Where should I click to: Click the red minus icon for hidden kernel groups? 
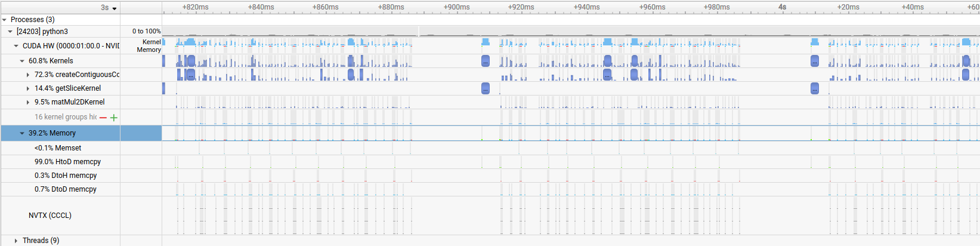tap(103, 118)
